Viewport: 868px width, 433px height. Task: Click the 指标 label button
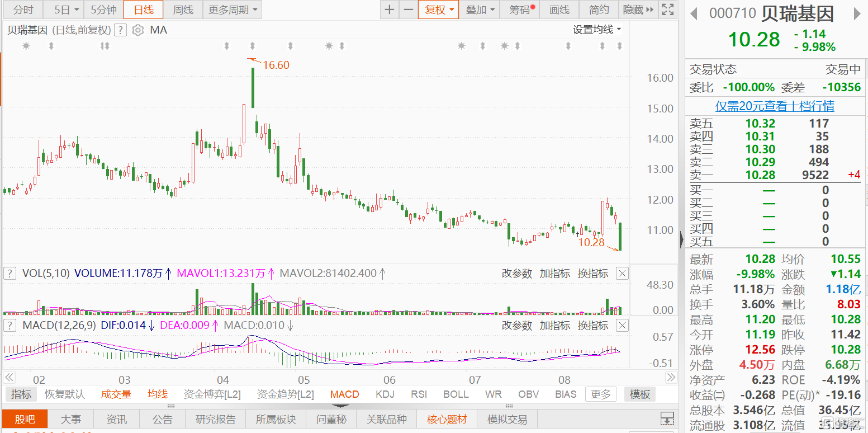pos(21,394)
